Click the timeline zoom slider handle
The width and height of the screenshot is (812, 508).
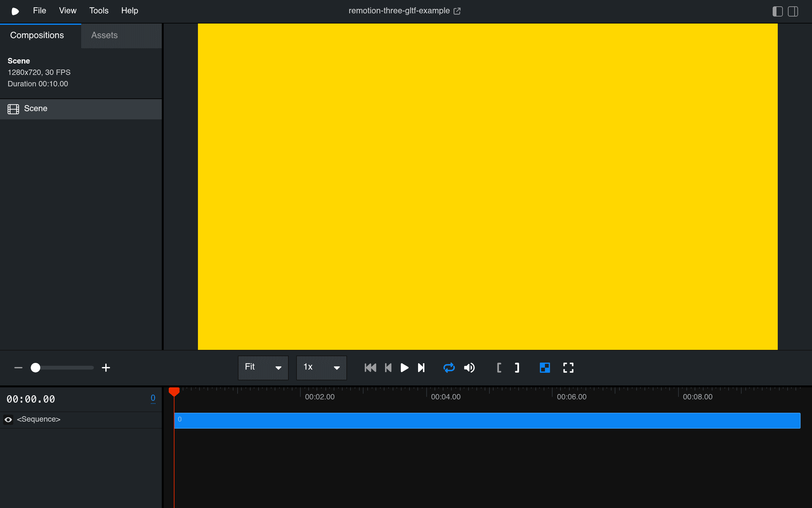[x=36, y=368]
